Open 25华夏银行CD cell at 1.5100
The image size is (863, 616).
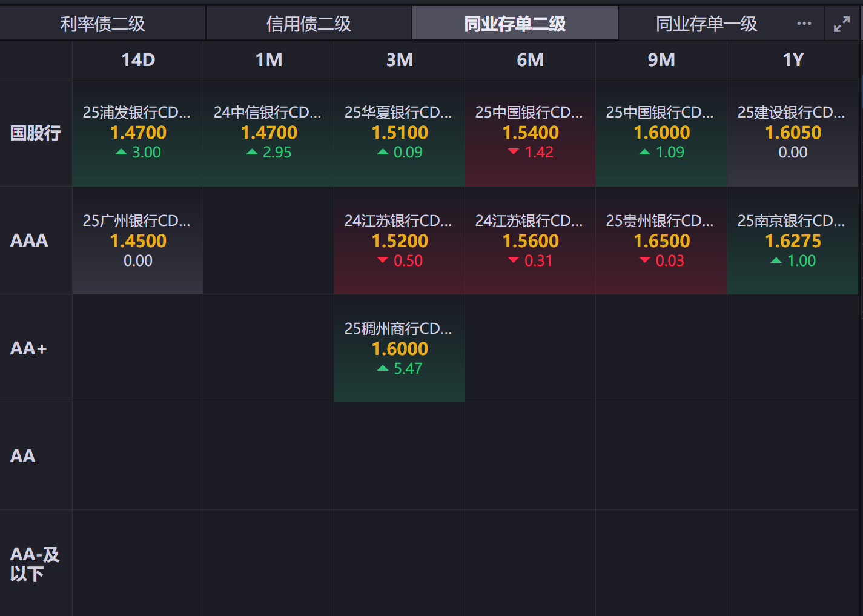click(400, 132)
